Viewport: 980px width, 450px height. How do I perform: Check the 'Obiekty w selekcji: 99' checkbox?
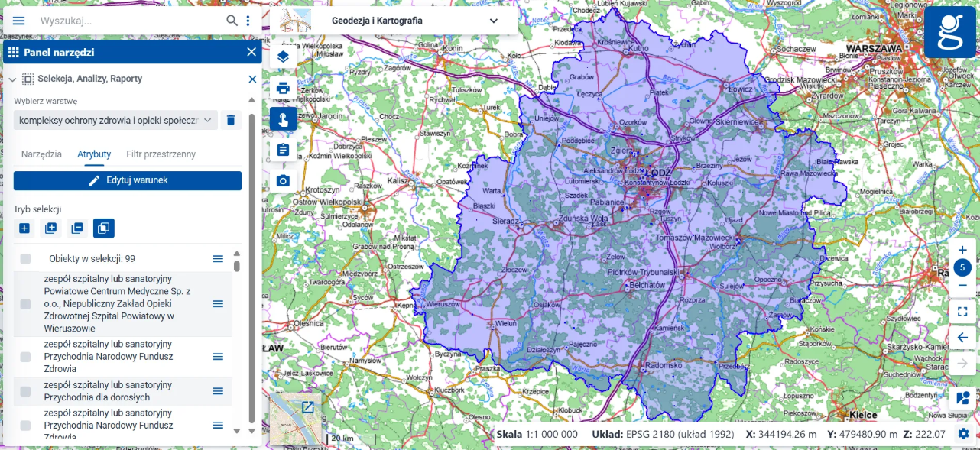click(x=26, y=259)
